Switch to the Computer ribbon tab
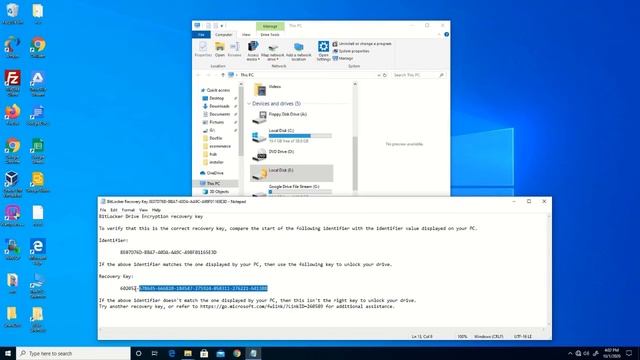This screenshot has height=360, width=640. [x=223, y=35]
